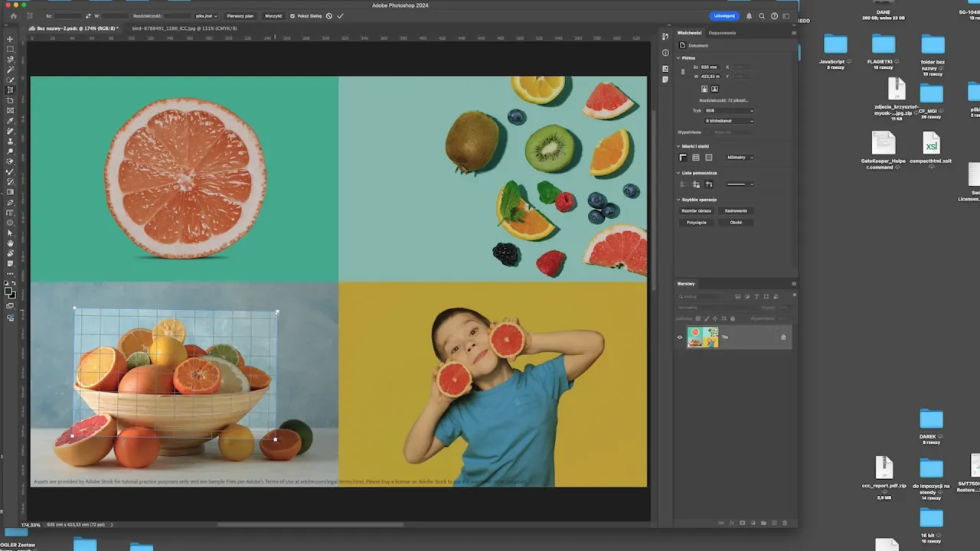Image resolution: width=980 pixels, height=551 pixels.
Task: Click the Sz canvas width field 635 mm
Action: (710, 67)
